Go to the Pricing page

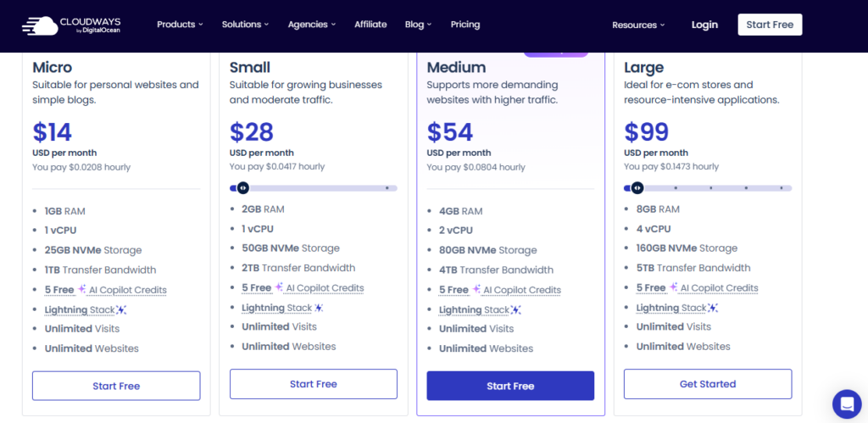(x=465, y=25)
